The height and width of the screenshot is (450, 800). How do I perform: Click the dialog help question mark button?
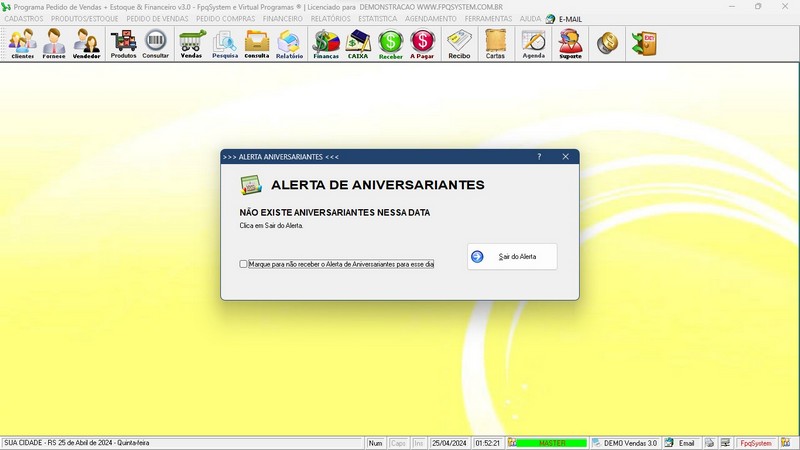point(539,157)
